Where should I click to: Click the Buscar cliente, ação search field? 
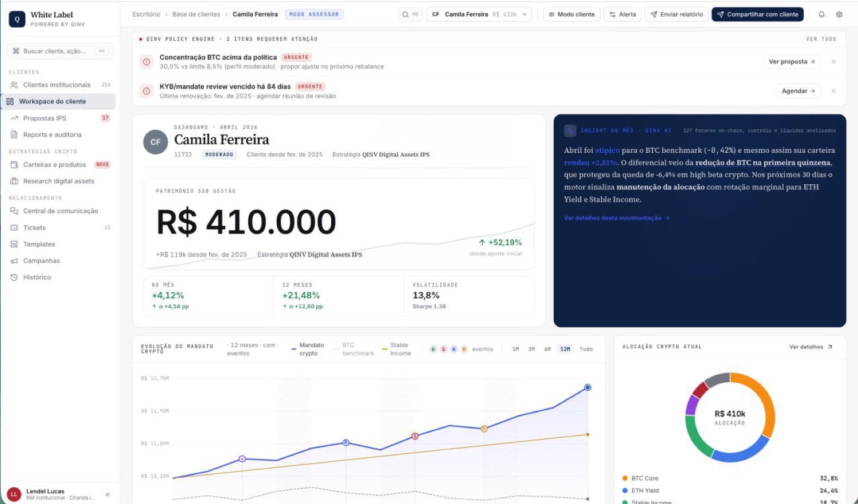coord(60,51)
